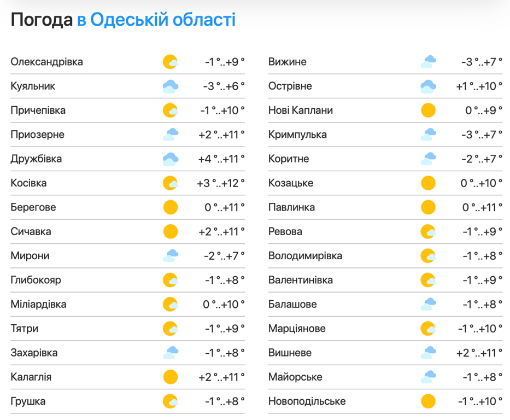This screenshot has width=510, height=420.
Task: Click the cloudy icon beside Куяльник
Action: (171, 86)
